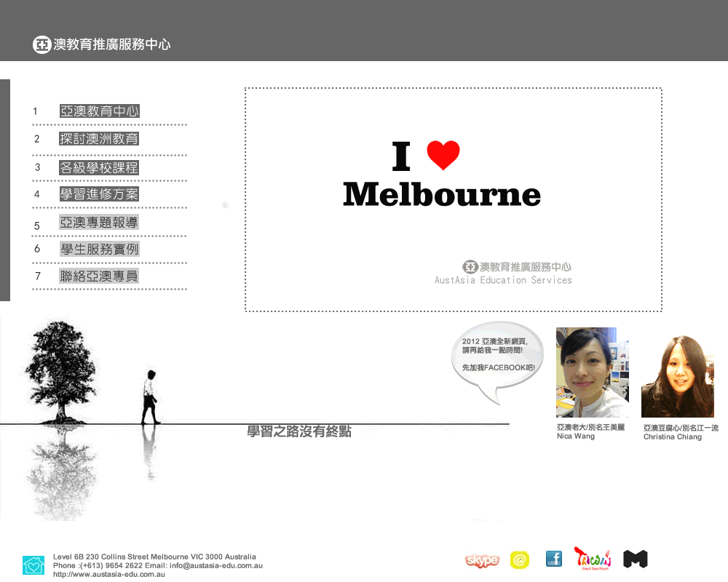Open menu item 各級學校課程
728x582 pixels.
coord(99,168)
